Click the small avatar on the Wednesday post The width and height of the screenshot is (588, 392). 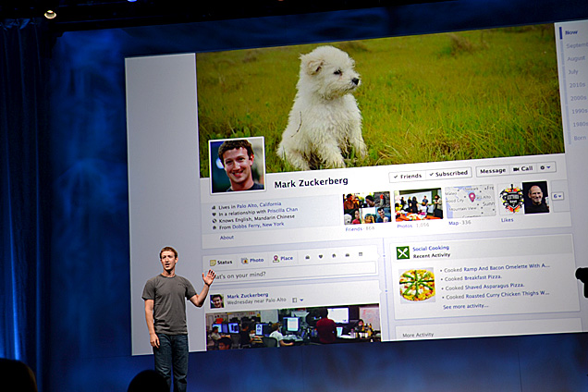point(216,300)
